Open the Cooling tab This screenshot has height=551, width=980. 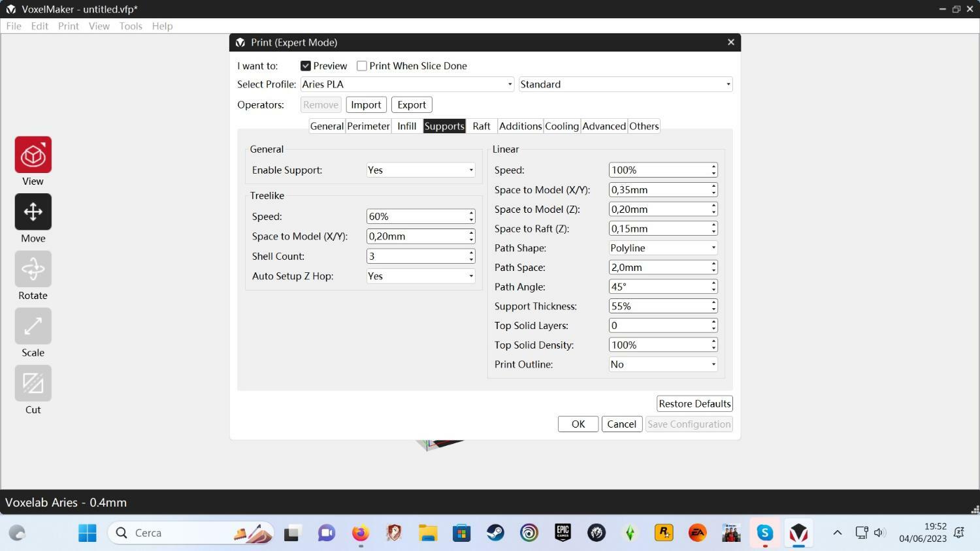tap(561, 126)
